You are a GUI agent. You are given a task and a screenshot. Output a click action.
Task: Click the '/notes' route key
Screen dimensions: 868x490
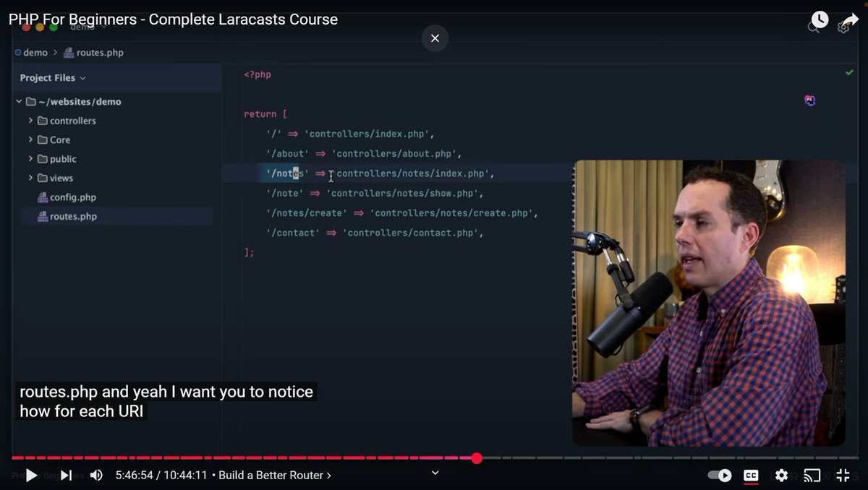point(288,173)
